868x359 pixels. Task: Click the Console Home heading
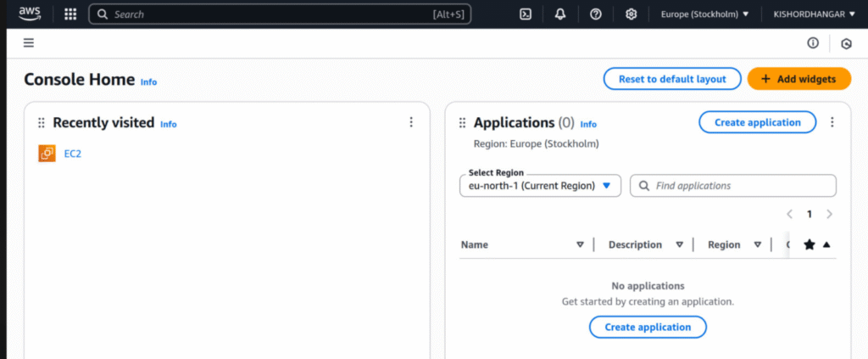click(79, 79)
